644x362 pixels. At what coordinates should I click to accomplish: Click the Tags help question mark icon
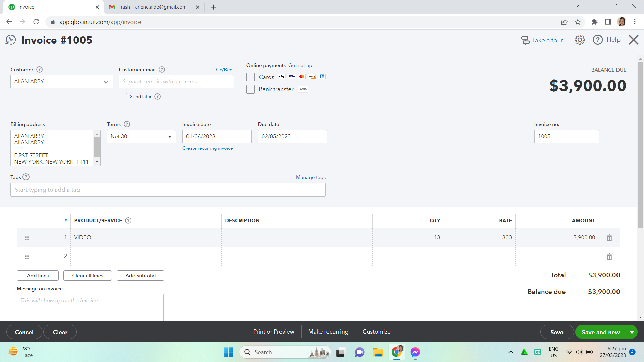[26, 177]
